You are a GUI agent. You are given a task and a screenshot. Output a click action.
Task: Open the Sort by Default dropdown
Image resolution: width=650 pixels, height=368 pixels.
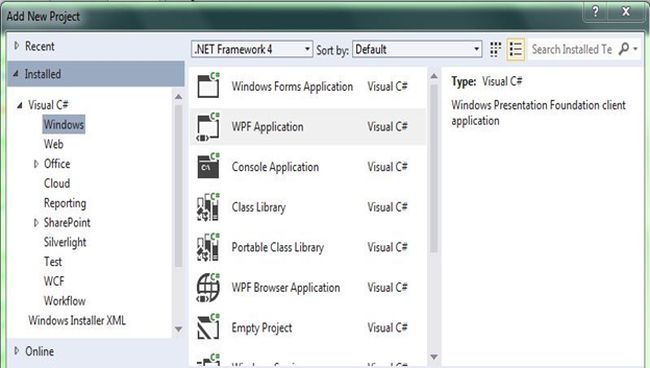417,49
